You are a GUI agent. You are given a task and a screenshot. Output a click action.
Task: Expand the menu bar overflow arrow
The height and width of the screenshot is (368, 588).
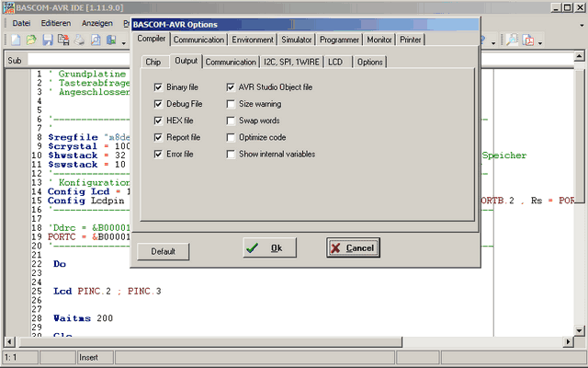582,26
